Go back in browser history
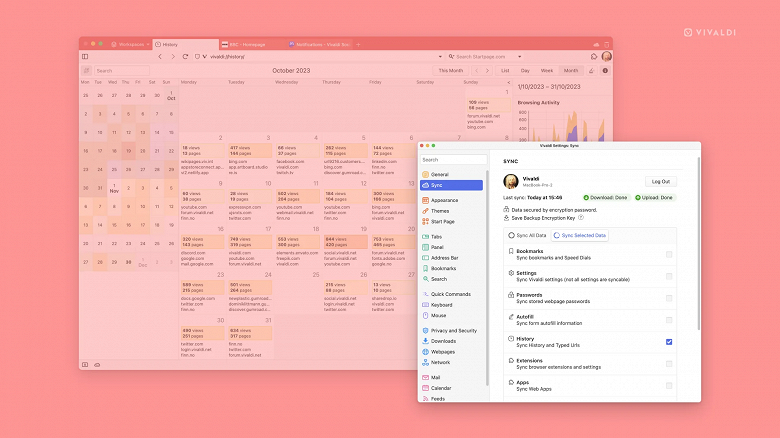This screenshot has width=780, height=438. (160, 57)
